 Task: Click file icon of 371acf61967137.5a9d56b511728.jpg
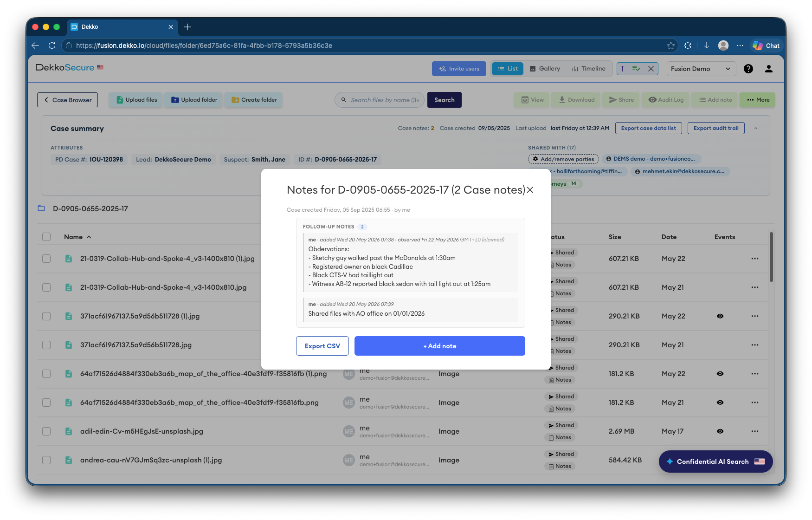click(69, 345)
